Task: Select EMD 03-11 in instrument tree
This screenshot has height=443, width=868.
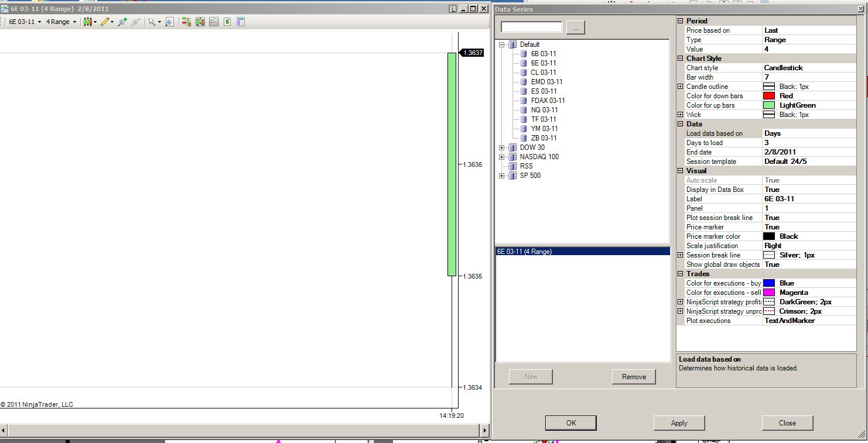Action: (x=546, y=82)
